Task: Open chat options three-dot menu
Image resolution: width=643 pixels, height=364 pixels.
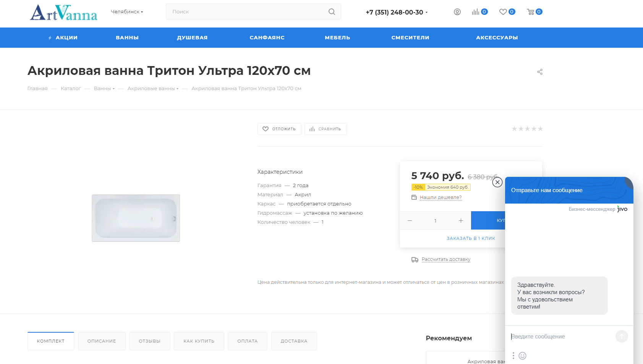Action: coord(513,356)
